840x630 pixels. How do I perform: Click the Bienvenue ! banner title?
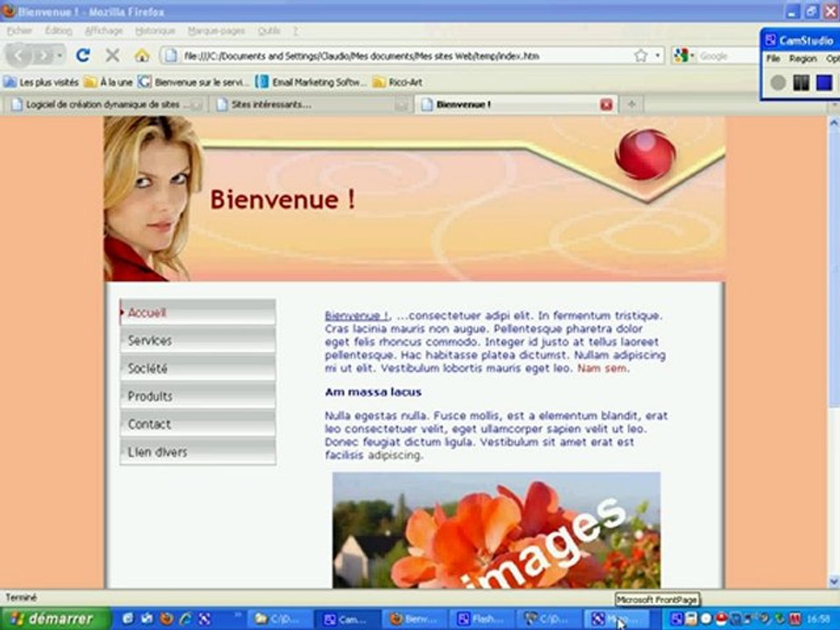[283, 199]
